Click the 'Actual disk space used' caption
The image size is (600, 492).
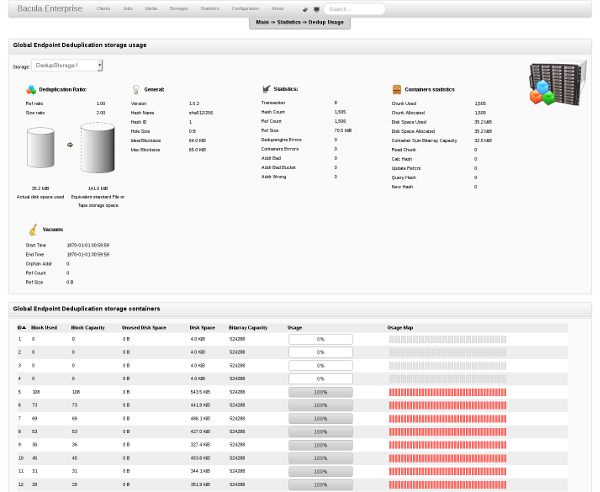[x=41, y=197]
